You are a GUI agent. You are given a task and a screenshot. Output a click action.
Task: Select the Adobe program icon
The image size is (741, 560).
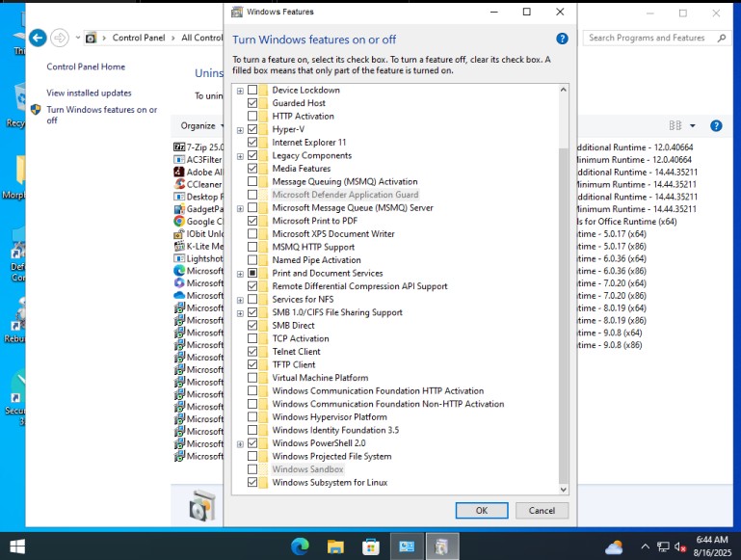179,172
